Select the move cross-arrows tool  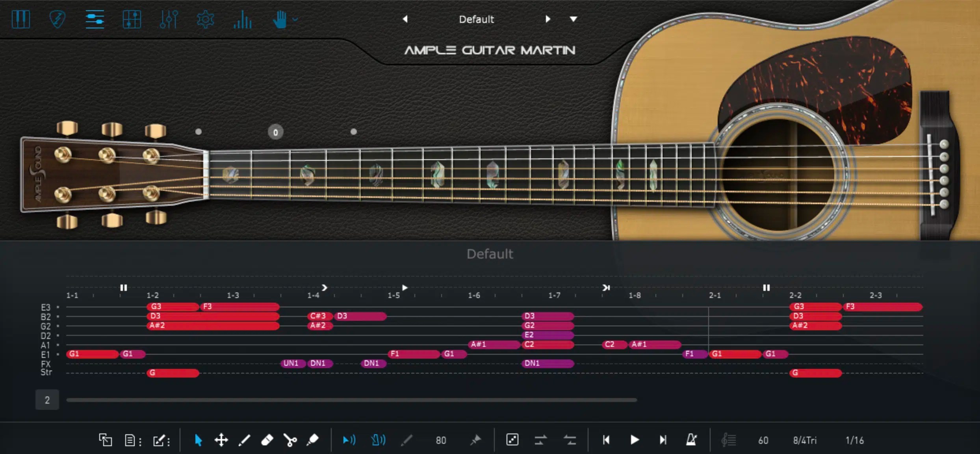tap(221, 440)
